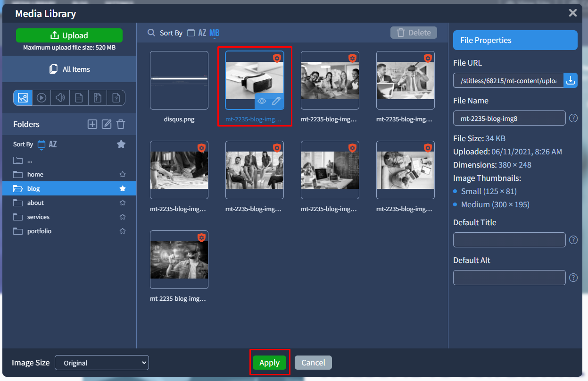Open the Small (125 × 81) thumbnail link
This screenshot has height=381, width=588.
point(489,191)
